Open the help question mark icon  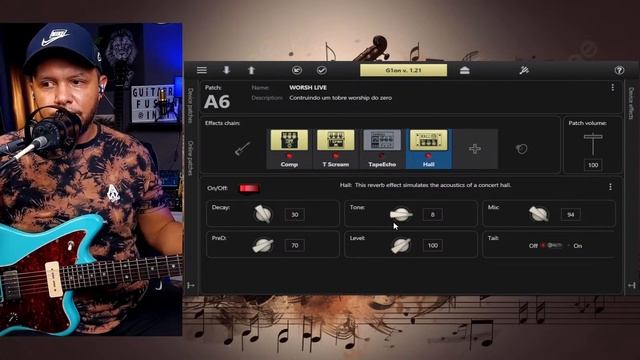(619, 70)
